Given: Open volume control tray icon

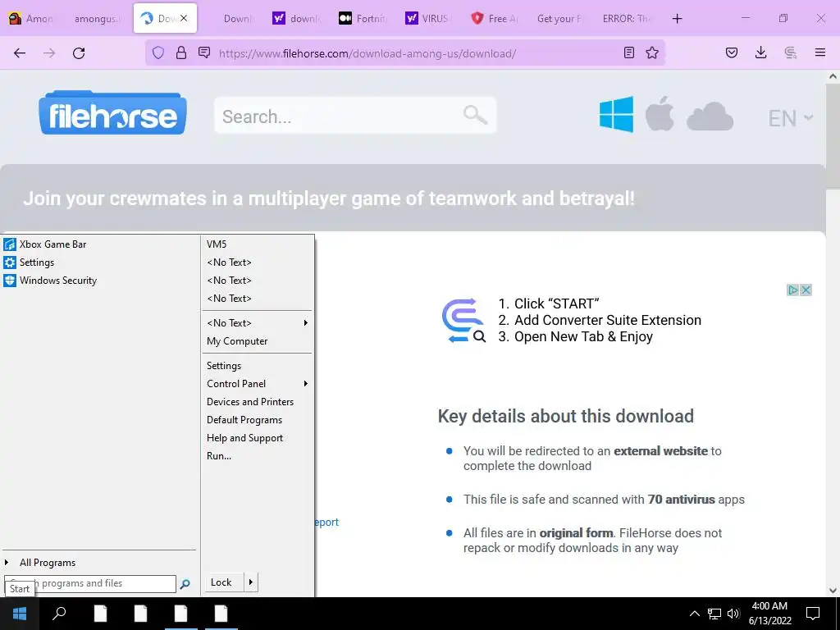Looking at the screenshot, I should pos(733,614).
